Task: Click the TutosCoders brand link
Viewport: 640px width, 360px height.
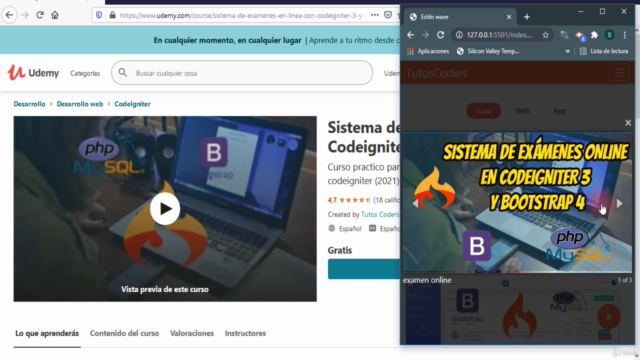Action: click(436, 73)
